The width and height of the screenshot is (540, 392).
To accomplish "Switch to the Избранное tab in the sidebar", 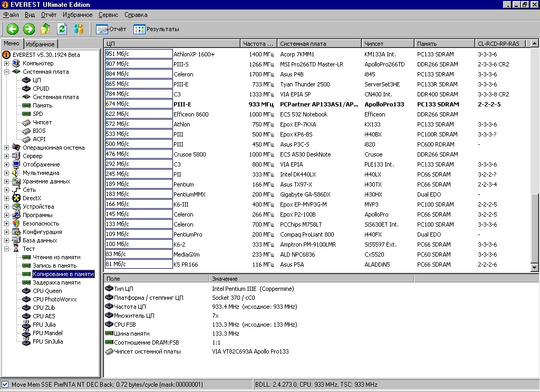I will click(x=40, y=44).
